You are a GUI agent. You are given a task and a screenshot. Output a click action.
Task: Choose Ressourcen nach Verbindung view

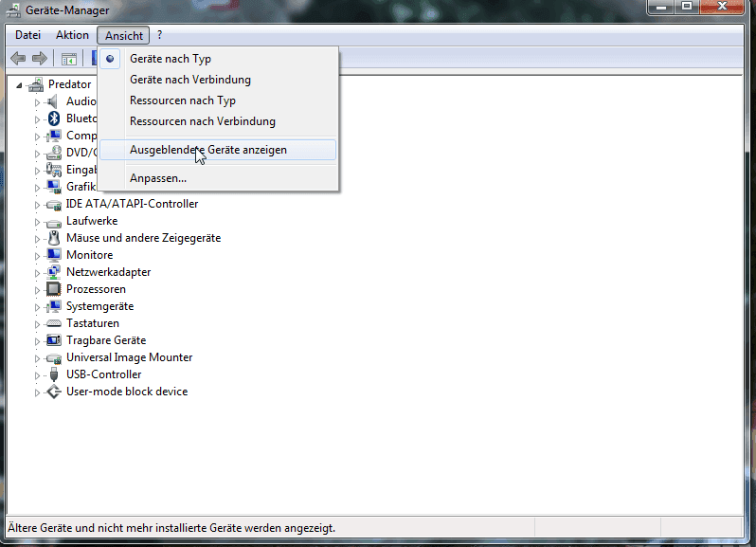click(218, 121)
